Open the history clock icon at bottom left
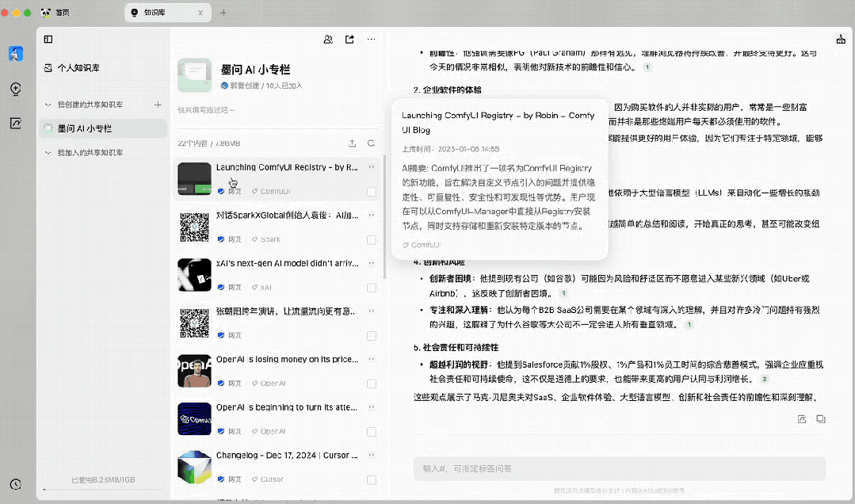This screenshot has height=504, width=855. tap(16, 484)
